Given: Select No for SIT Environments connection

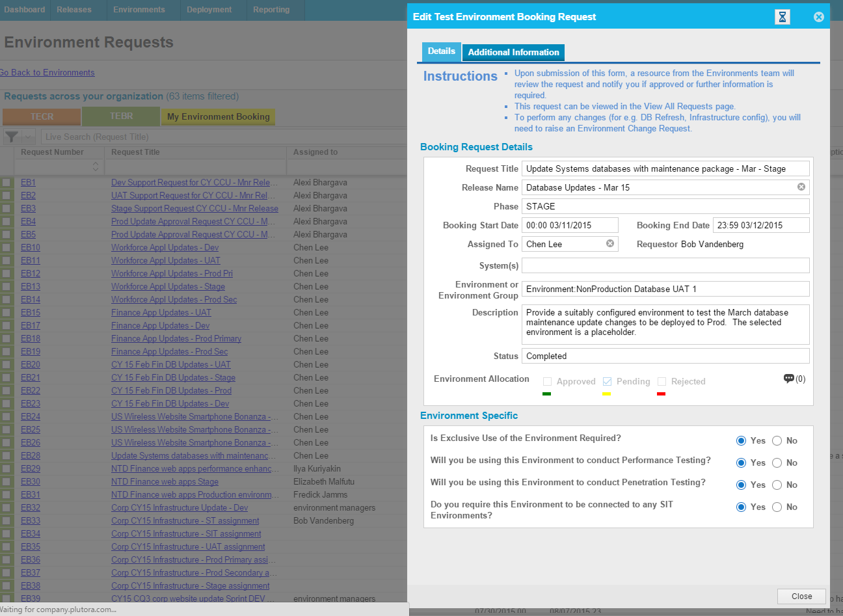Looking at the screenshot, I should point(777,507).
